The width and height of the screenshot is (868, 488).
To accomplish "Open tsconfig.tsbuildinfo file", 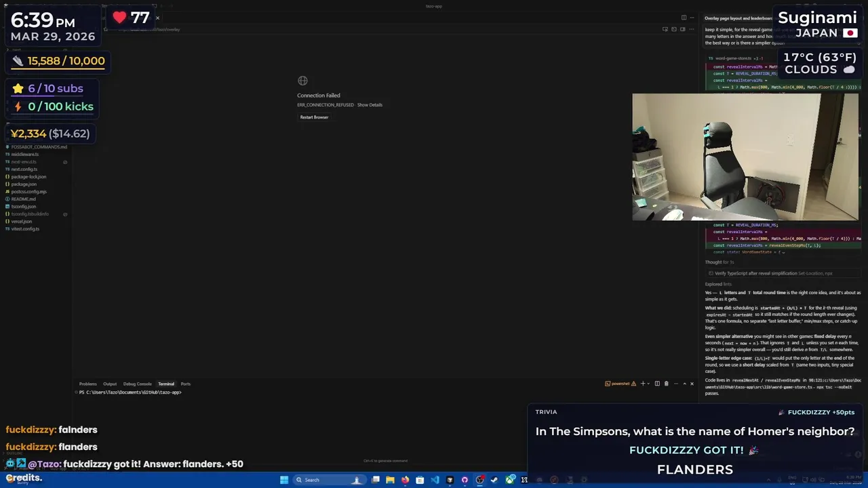I will 30,214.
